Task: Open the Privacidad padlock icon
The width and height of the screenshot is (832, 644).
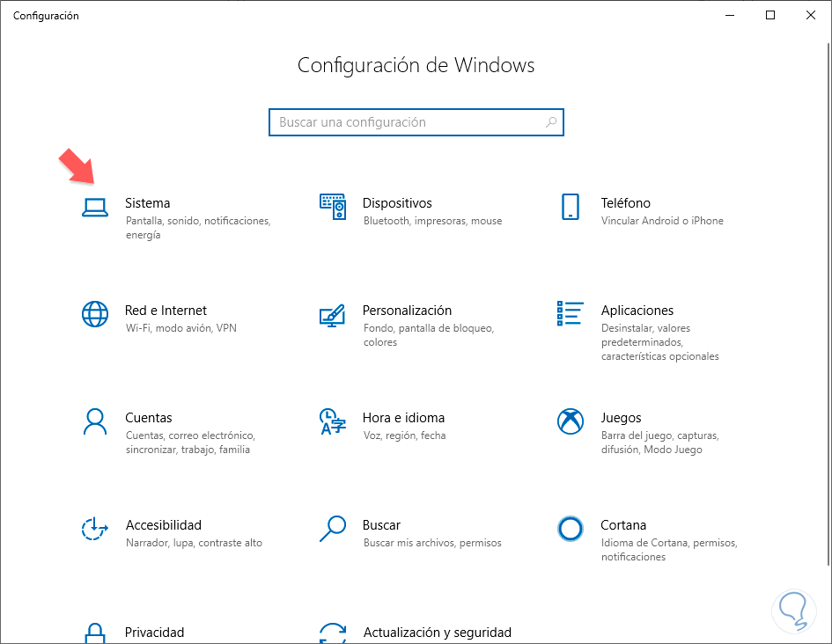Action: (x=95, y=633)
